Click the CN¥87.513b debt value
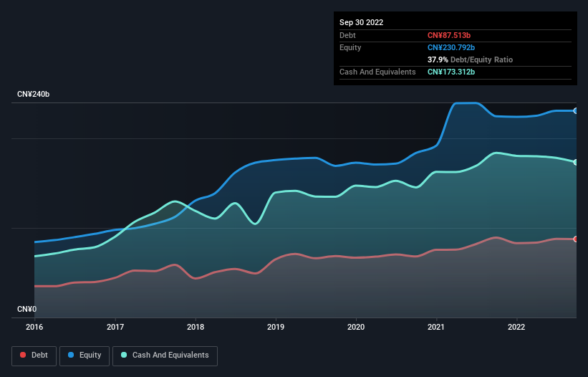The height and width of the screenshot is (377, 588). 449,35
